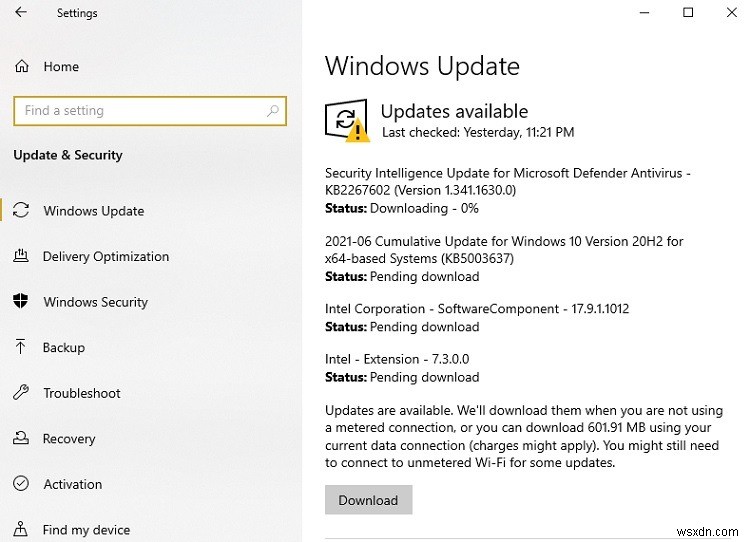Viewport: 750px width, 542px height.
Task: Click the Delivery Optimization icon
Action: [x=21, y=255]
